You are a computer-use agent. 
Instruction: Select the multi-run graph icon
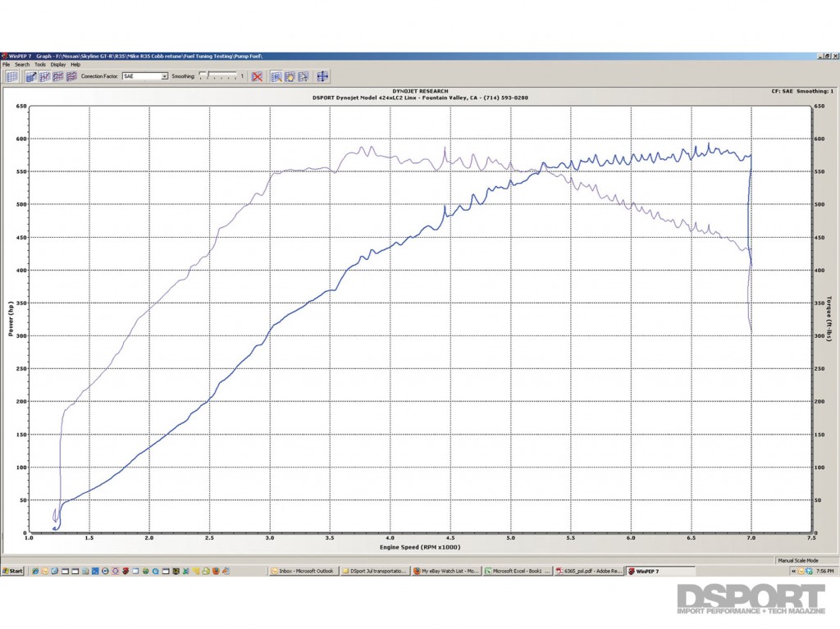(x=57, y=76)
